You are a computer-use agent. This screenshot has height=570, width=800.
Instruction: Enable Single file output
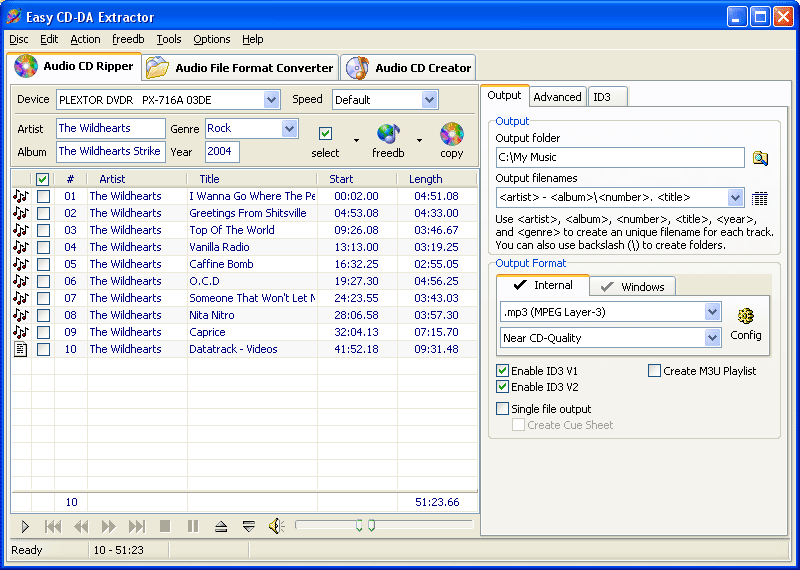point(503,409)
